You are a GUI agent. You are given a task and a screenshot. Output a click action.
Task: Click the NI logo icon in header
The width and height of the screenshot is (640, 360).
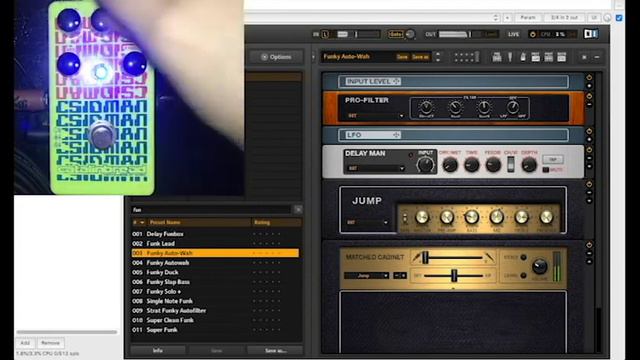point(591,34)
